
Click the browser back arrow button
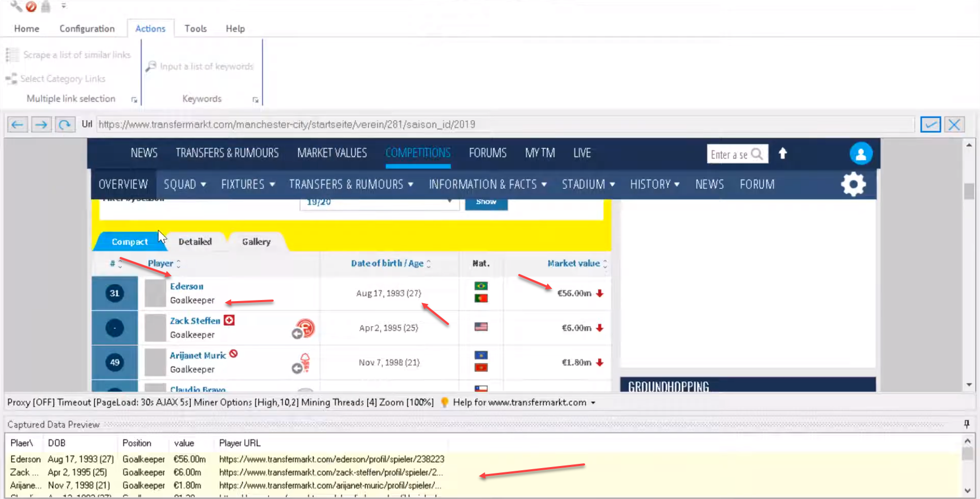click(18, 124)
